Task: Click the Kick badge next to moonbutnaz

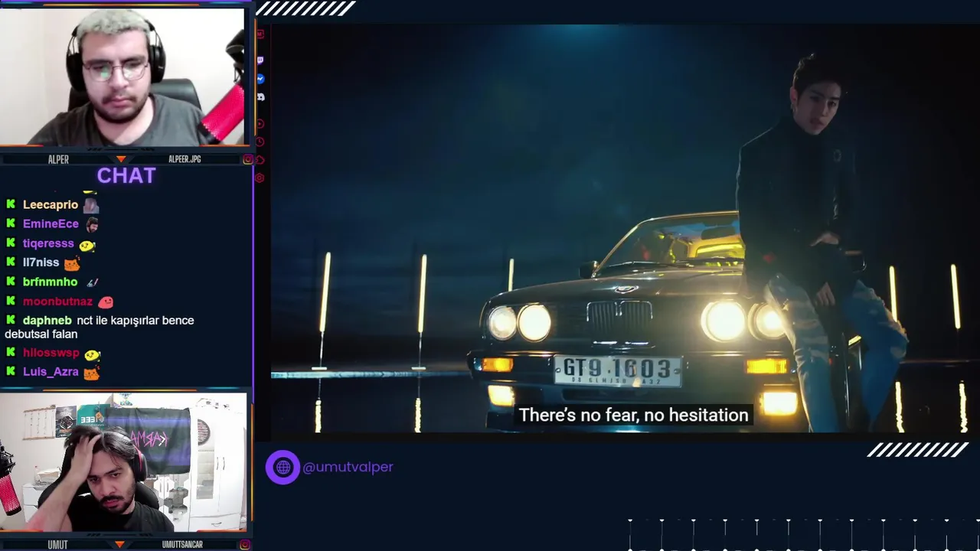Action: coord(11,302)
